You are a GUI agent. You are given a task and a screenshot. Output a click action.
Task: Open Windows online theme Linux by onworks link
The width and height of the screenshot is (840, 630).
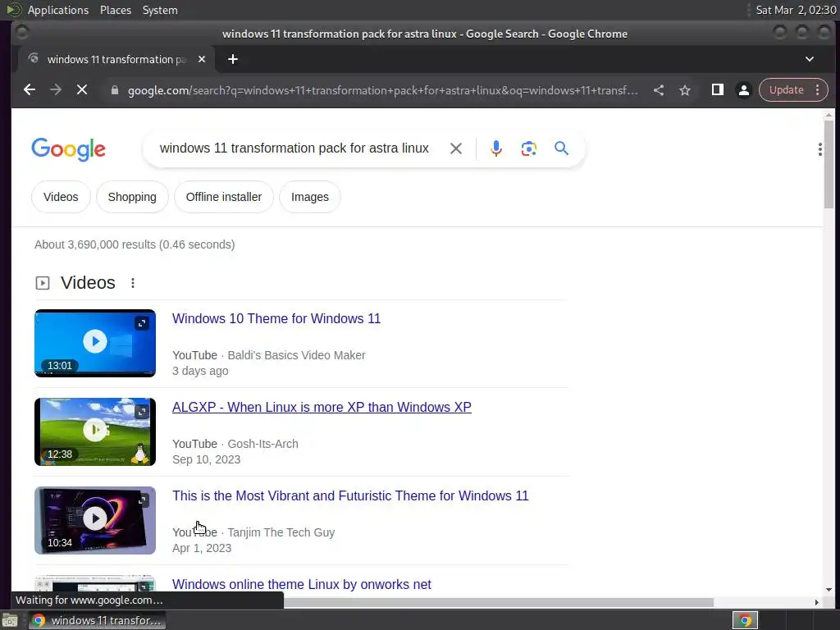click(x=302, y=584)
